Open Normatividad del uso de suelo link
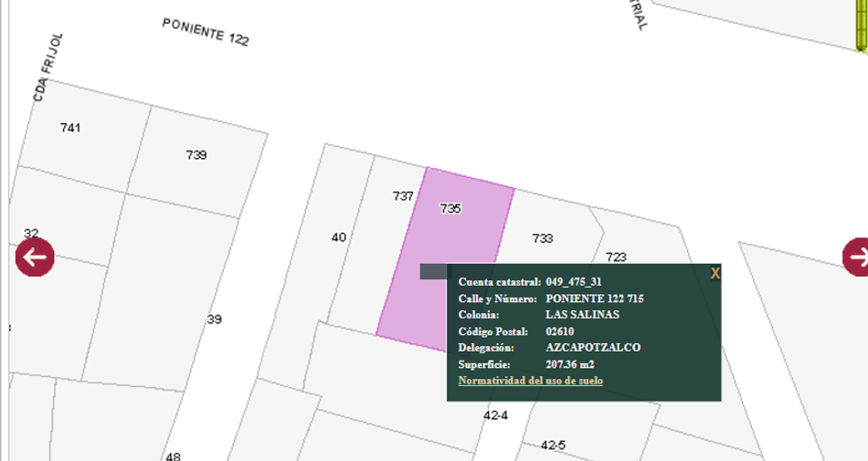The image size is (868, 461). [x=530, y=381]
